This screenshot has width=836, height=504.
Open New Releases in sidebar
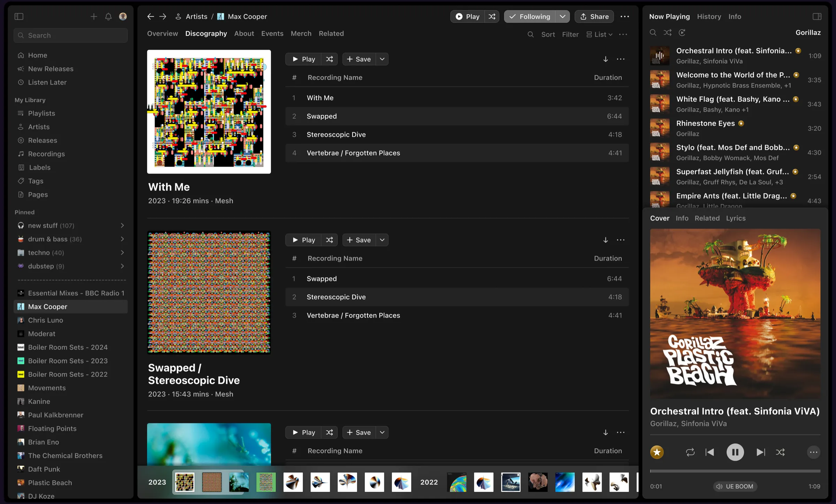tap(51, 69)
